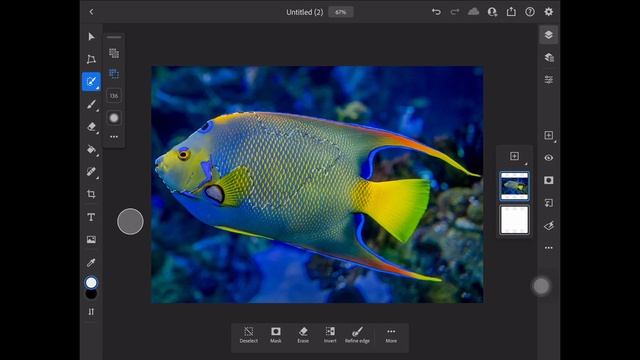
Task: Enable Subtract from selection mode
Action: tap(114, 73)
